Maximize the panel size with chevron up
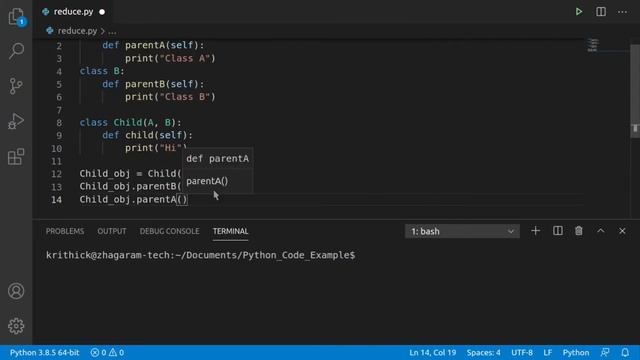Image resolution: width=640 pixels, height=360 pixels. click(x=601, y=231)
